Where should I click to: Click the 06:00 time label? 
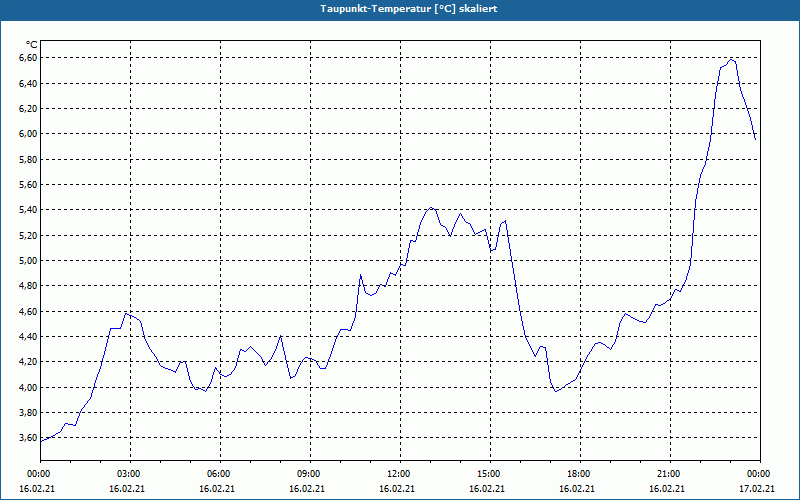[220, 474]
